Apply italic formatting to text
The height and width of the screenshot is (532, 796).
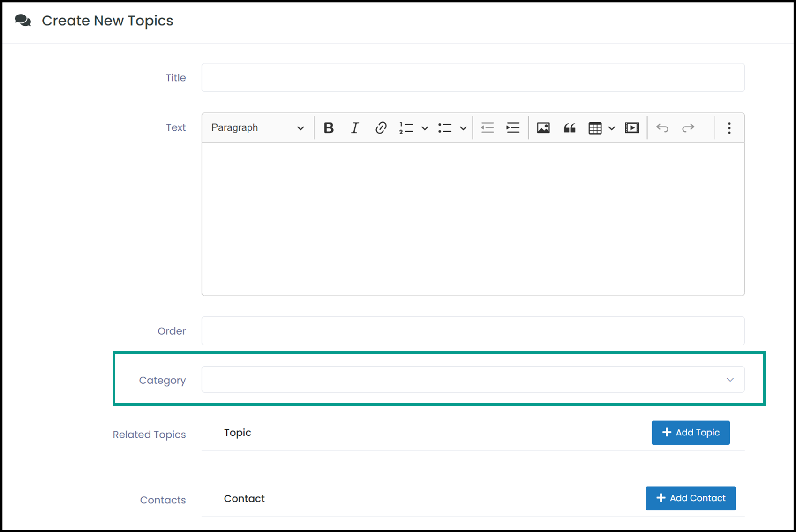click(x=355, y=128)
